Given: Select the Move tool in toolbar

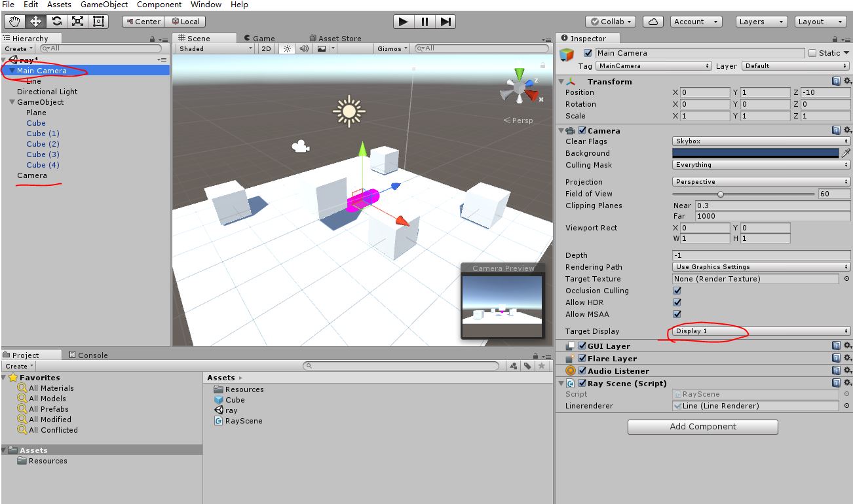Looking at the screenshot, I should pyautogui.click(x=35, y=22).
